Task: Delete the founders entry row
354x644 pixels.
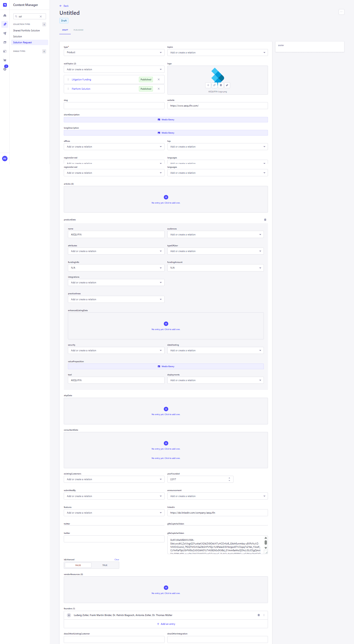Action: (x=259, y=615)
